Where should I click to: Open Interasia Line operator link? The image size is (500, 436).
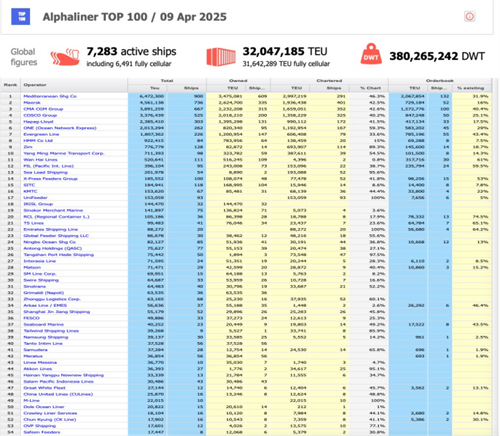tap(40, 261)
